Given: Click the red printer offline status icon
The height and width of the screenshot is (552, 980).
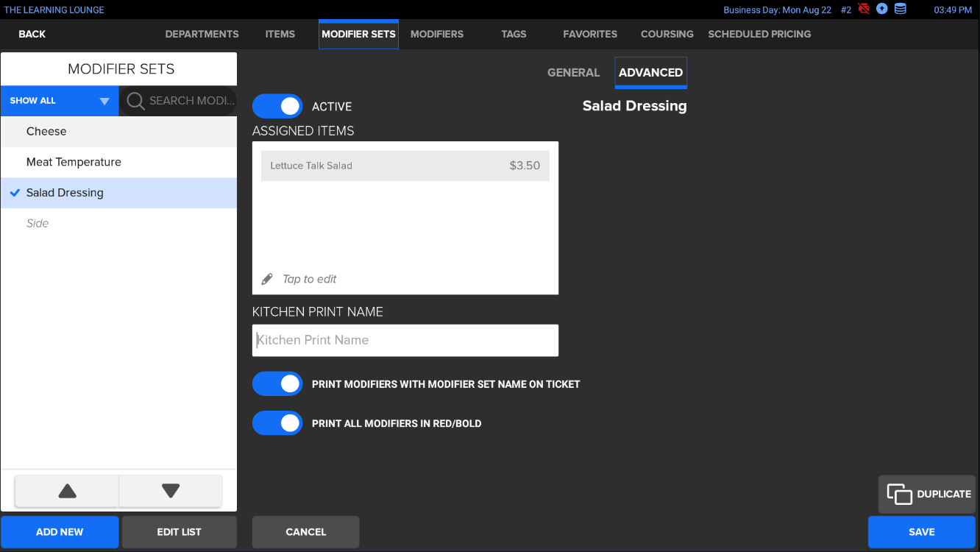Looking at the screenshot, I should point(864,10).
